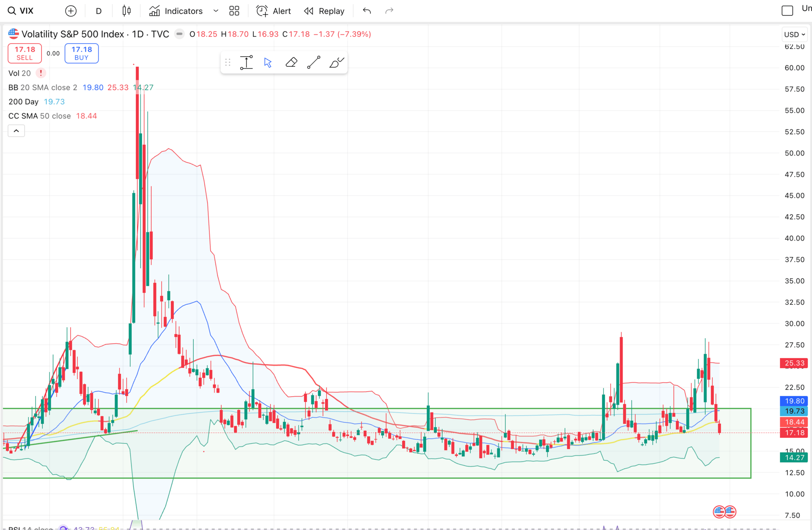
Task: Toggle fullscreen square in top right
Action: point(787,11)
